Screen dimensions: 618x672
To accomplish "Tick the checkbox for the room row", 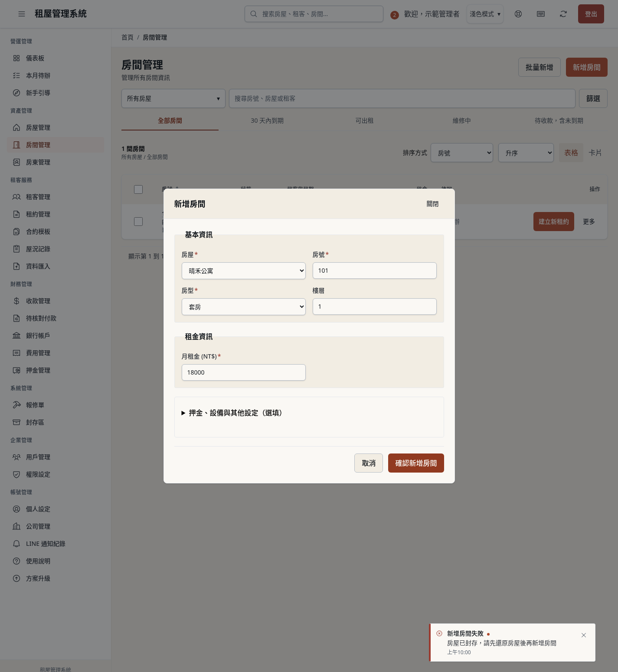I will pos(138,222).
